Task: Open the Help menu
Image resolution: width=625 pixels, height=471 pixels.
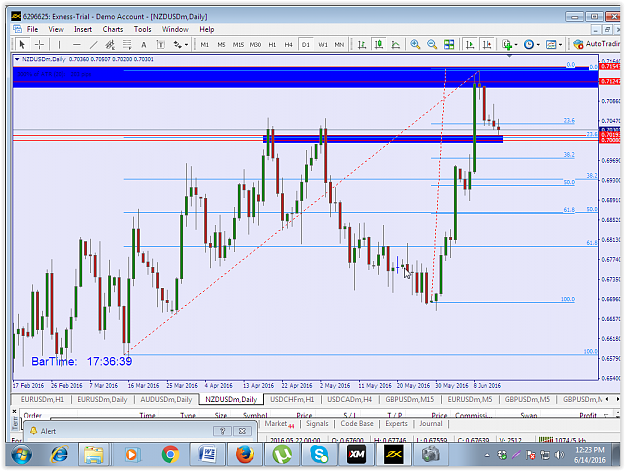Action: (206, 29)
